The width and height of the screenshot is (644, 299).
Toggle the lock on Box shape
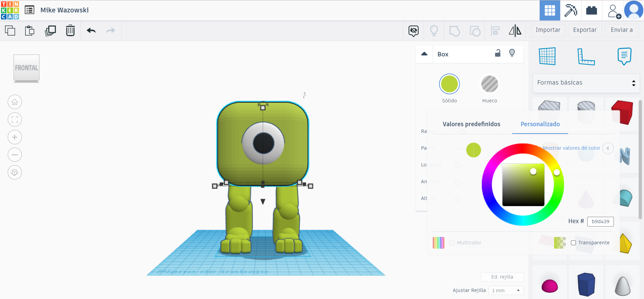pos(498,53)
